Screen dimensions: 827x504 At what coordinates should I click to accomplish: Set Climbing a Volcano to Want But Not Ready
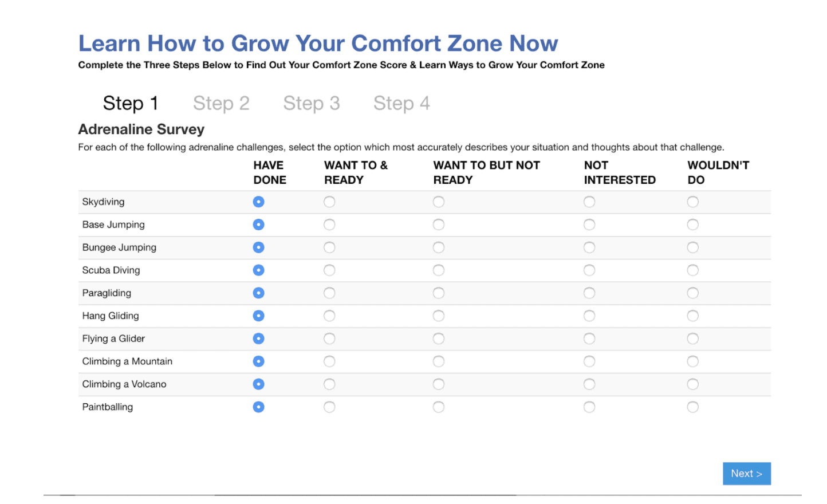click(439, 384)
